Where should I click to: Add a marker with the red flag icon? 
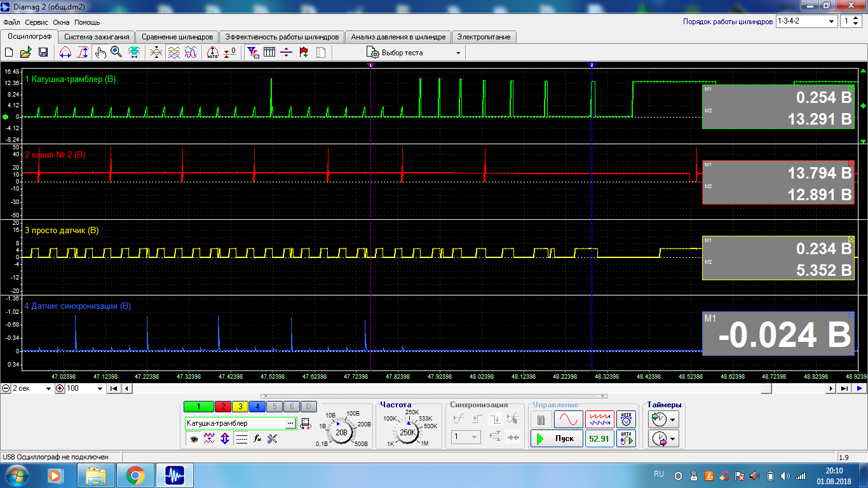coord(304,53)
